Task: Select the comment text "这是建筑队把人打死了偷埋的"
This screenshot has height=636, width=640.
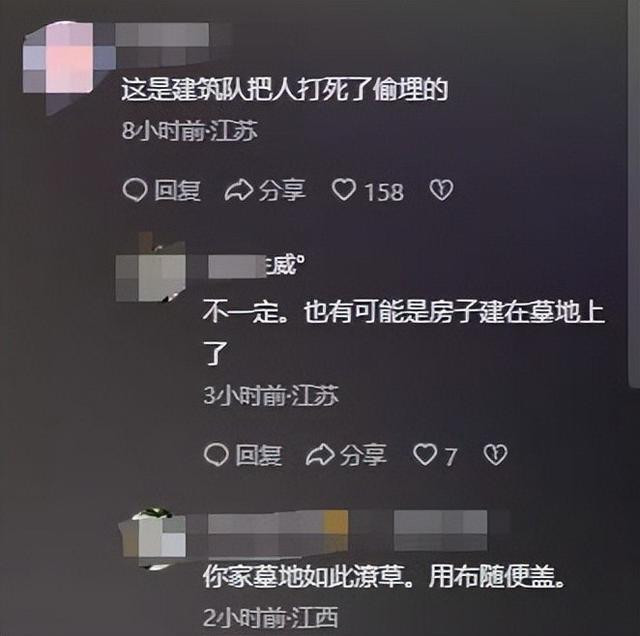Action: [x=284, y=89]
